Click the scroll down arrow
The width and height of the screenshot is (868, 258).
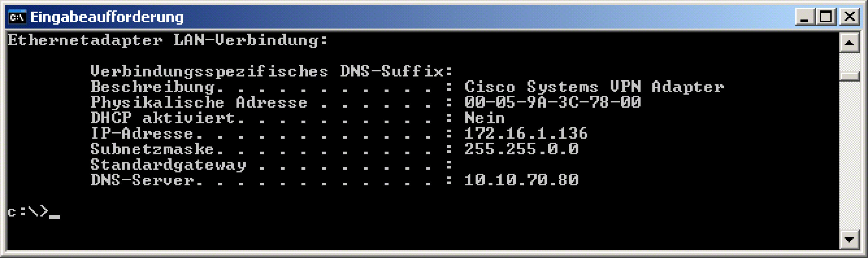click(x=849, y=239)
